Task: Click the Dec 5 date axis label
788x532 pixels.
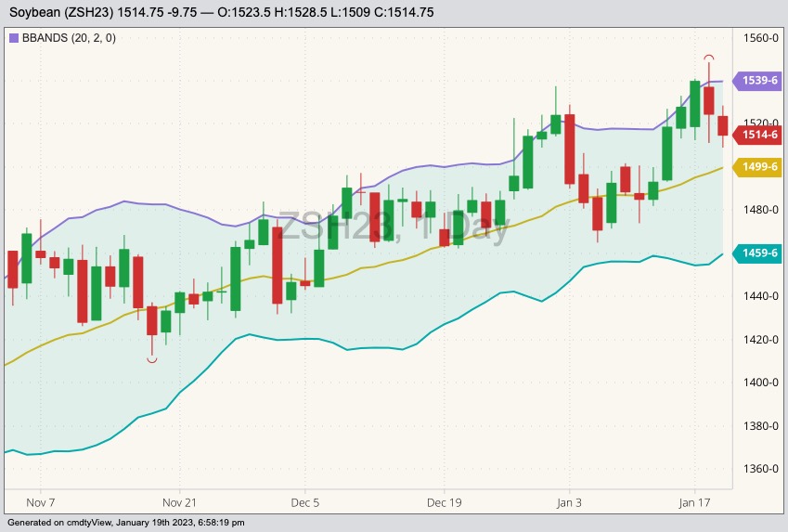Action: click(305, 502)
